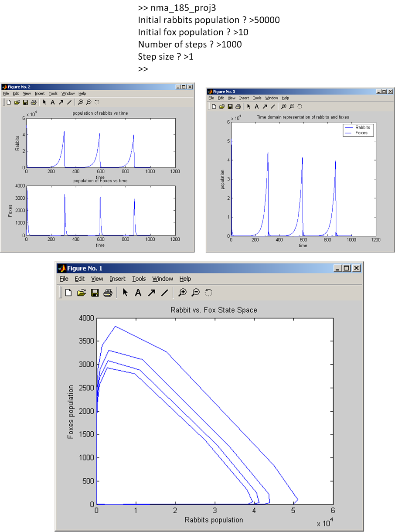Screen dimensions: 395x532
Task: Select Edit Plot arrow tool in Figure No. 1
Action: click(125, 293)
